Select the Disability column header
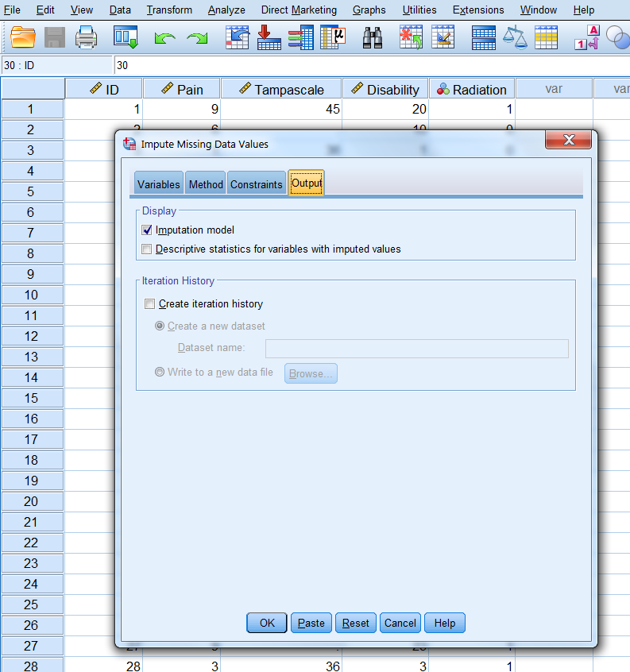Screen dimensions: 630x672 (385, 89)
